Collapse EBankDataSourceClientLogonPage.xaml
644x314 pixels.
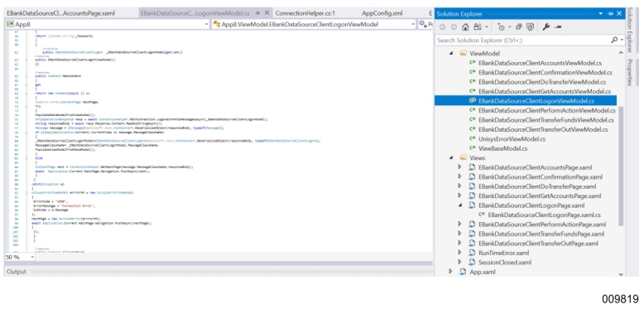click(460, 205)
